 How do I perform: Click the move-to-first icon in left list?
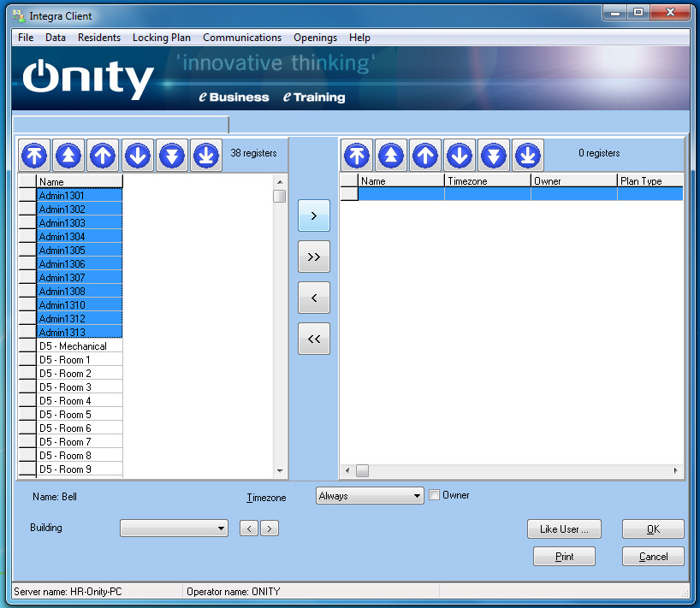click(35, 156)
